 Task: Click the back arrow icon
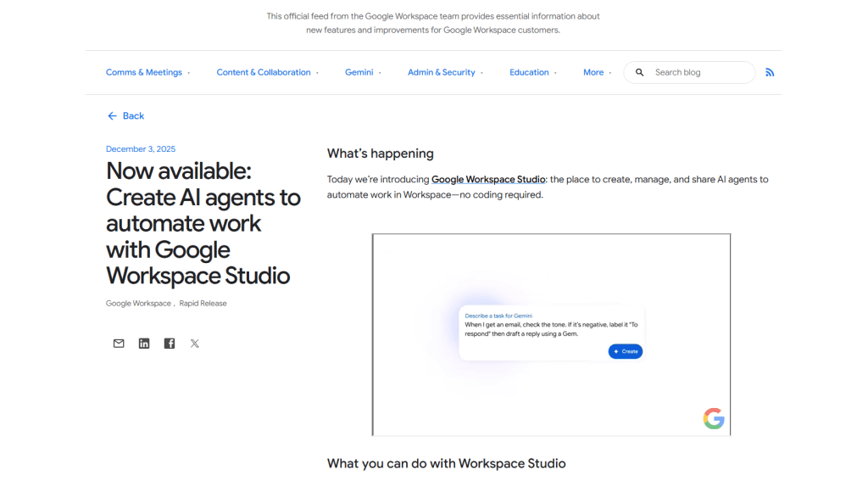(112, 116)
